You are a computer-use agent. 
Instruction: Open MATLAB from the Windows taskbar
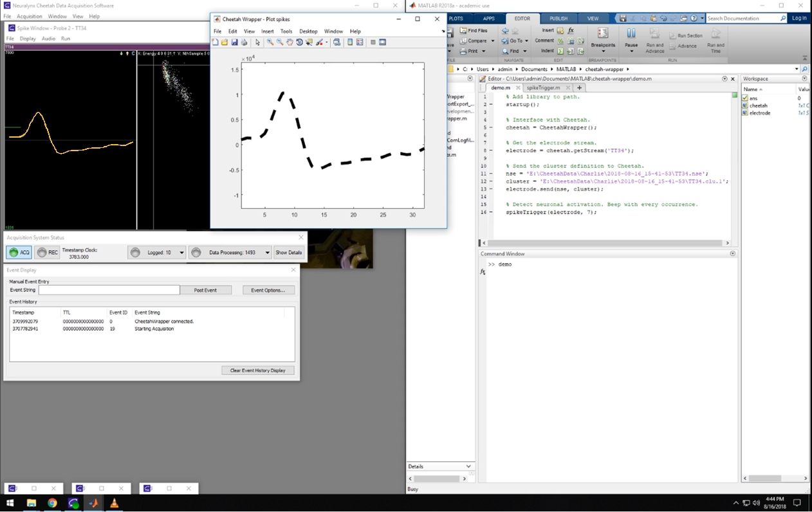click(94, 503)
